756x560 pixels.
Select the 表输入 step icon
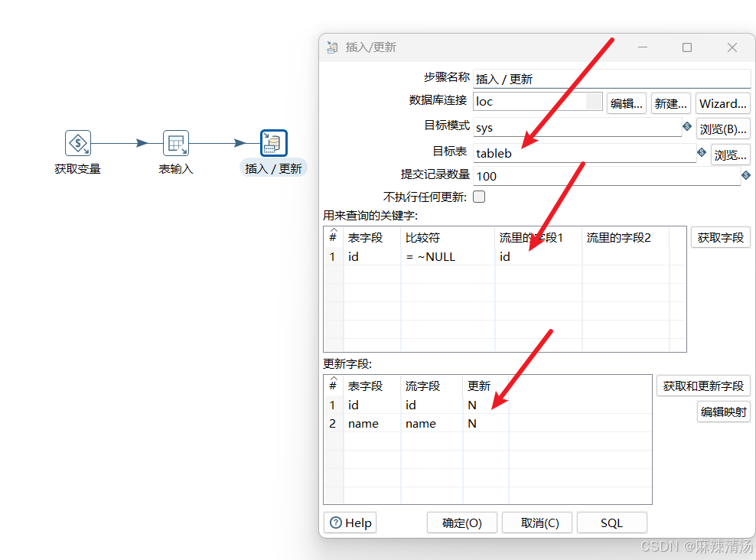click(x=176, y=143)
